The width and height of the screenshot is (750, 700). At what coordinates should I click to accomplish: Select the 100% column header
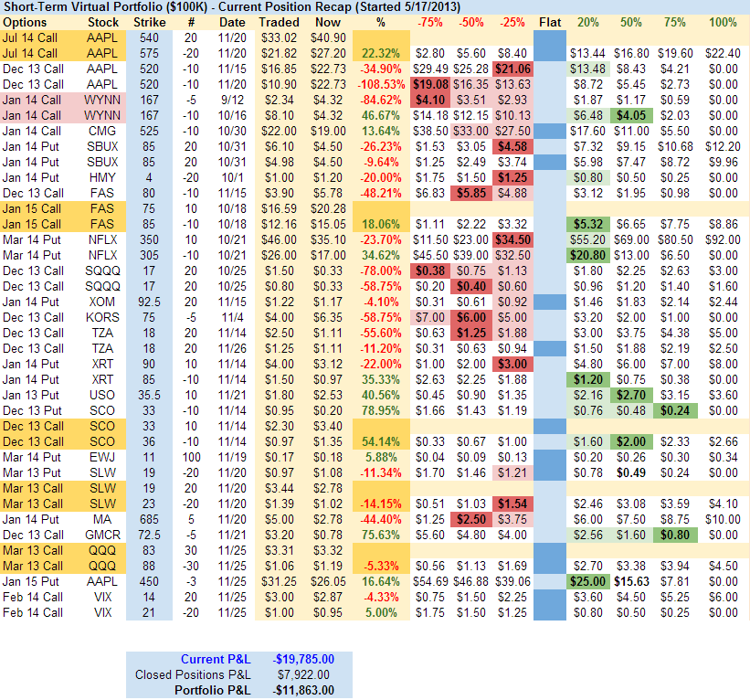click(722, 21)
